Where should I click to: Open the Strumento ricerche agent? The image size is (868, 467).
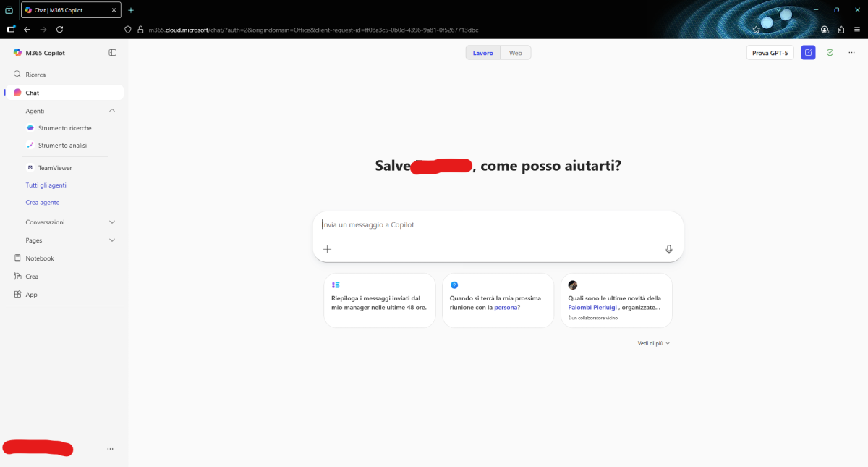[64, 128]
